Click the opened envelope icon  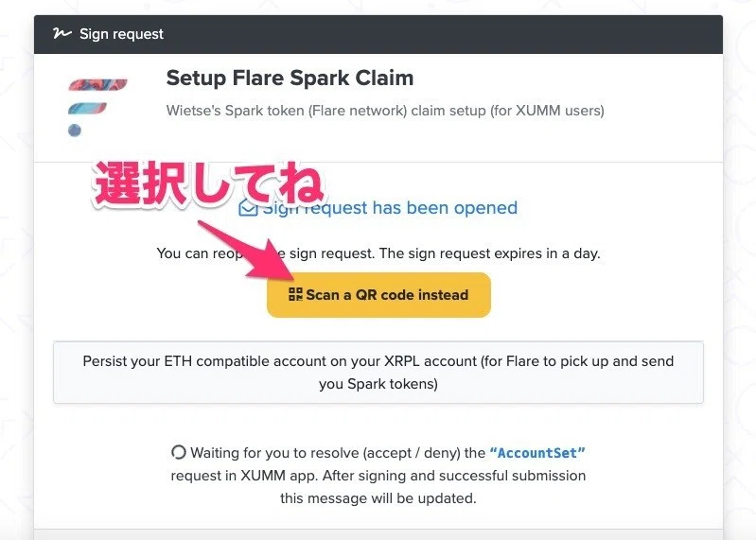(248, 208)
